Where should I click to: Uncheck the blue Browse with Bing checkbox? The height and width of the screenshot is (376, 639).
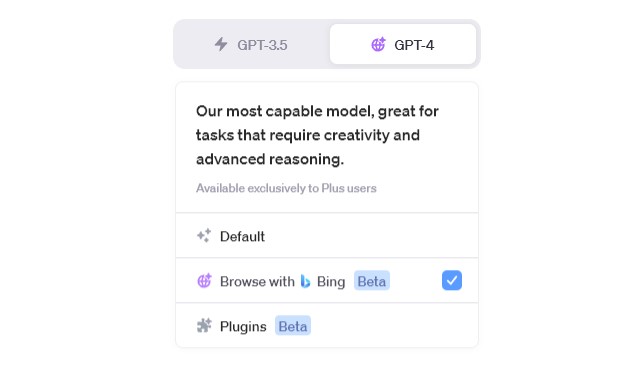click(452, 280)
